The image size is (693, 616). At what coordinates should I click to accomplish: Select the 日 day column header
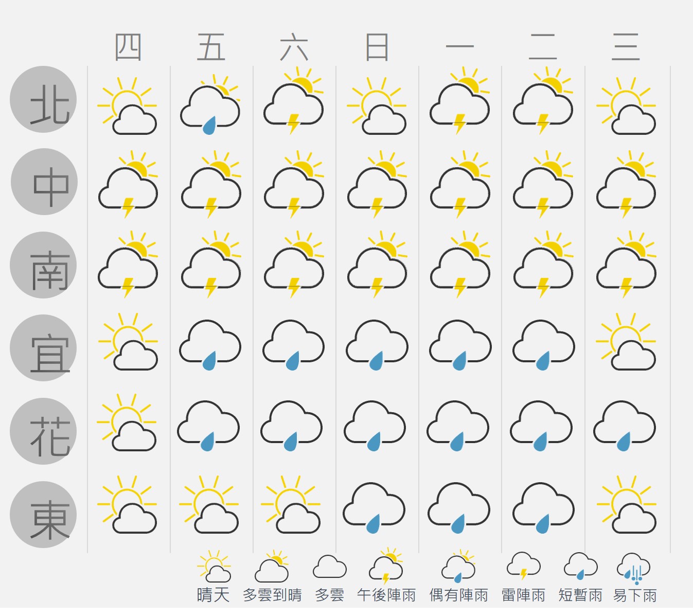[x=377, y=47]
